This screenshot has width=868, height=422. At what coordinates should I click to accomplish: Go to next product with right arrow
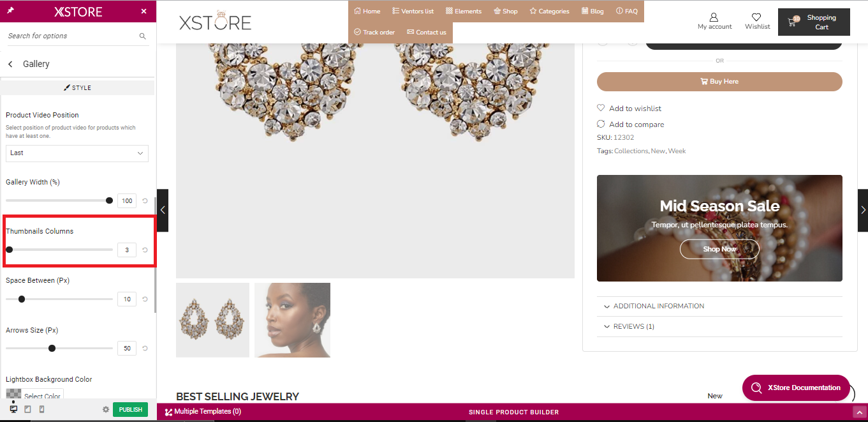863,210
